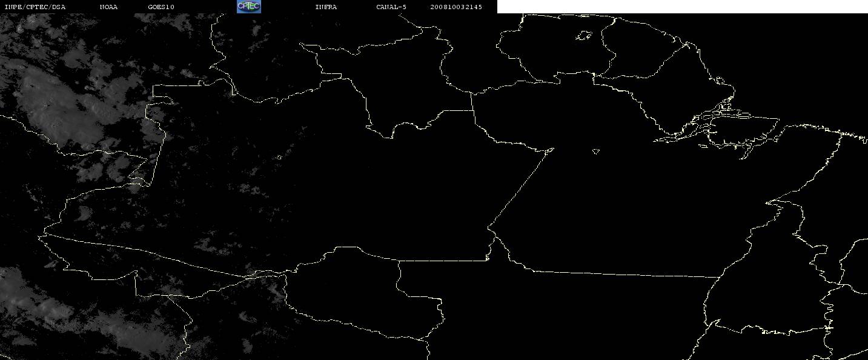Click the NOAA label in the header
This screenshot has width=868, height=360.
pyautogui.click(x=108, y=7)
